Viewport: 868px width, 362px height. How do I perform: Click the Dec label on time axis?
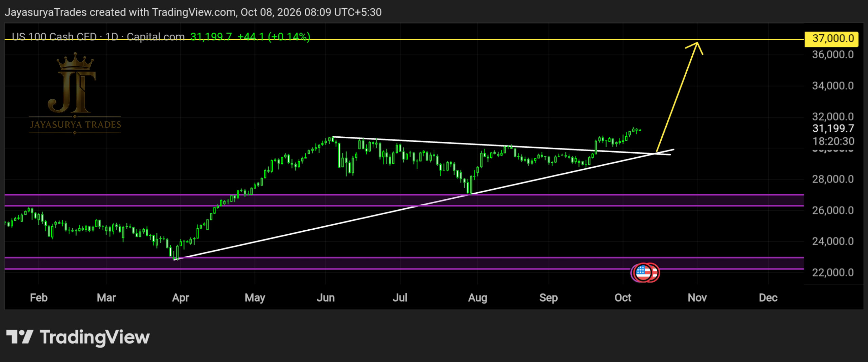(768, 298)
